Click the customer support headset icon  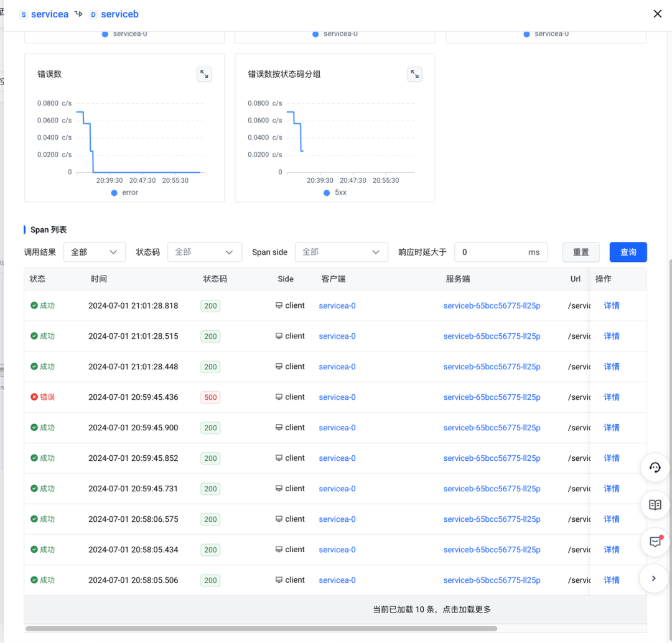click(x=655, y=468)
